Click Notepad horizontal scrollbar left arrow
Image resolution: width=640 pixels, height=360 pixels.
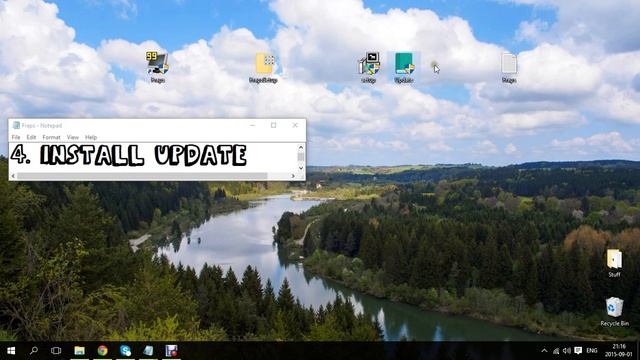[13, 176]
